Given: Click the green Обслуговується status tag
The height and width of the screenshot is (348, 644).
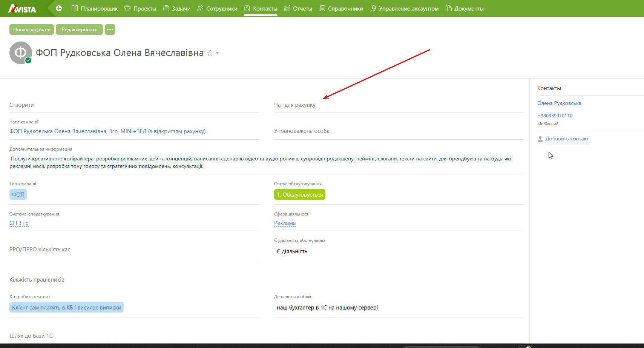Looking at the screenshot, I should coord(300,194).
